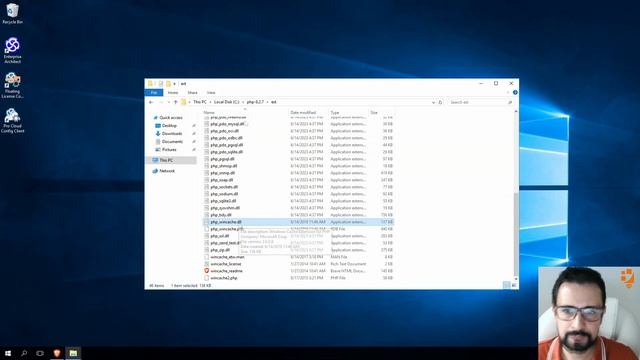This screenshot has height=360, width=640.
Task: Open the Home ribbon tab
Action: click(173, 93)
